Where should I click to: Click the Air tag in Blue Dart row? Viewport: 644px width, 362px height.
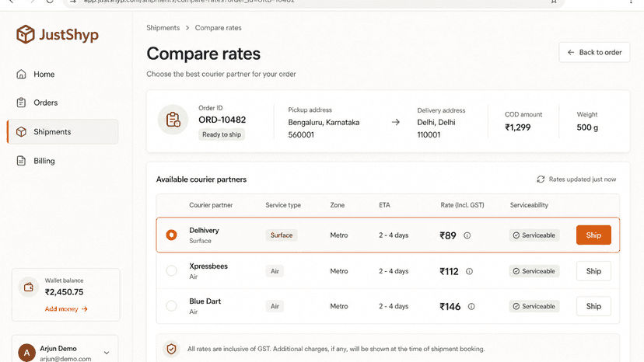click(x=275, y=306)
